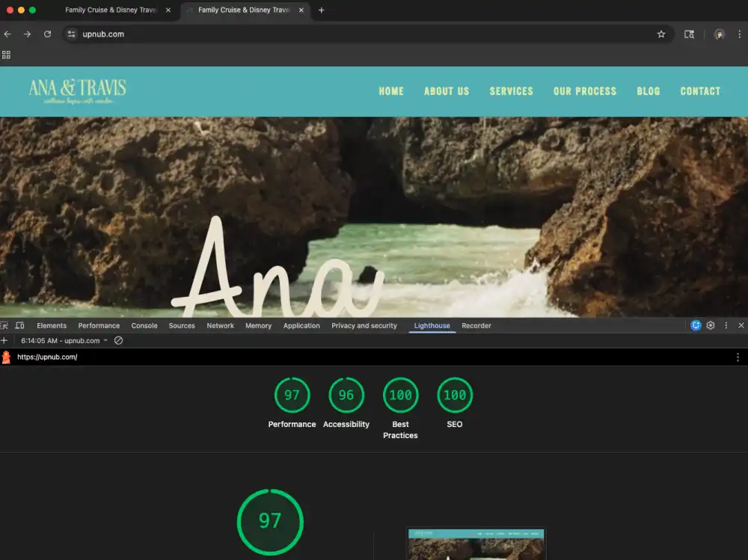The image size is (748, 560).
Task: Toggle the device toolbar icon
Action: tap(19, 326)
